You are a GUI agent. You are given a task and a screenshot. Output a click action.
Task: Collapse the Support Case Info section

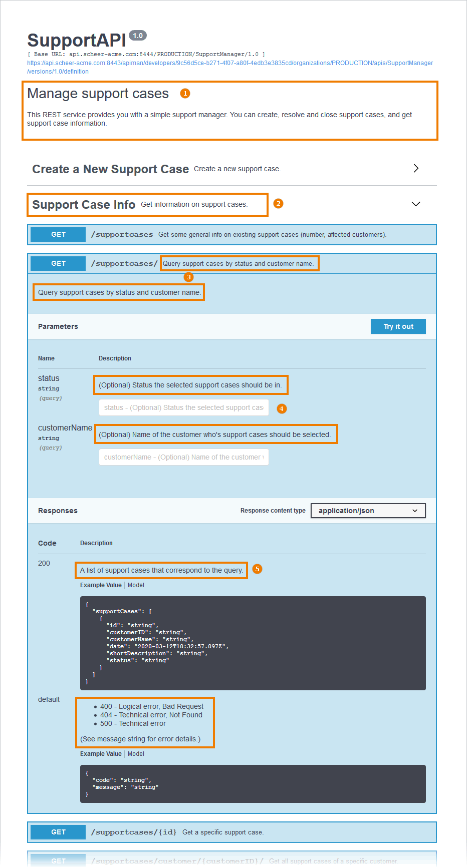pyautogui.click(x=415, y=204)
